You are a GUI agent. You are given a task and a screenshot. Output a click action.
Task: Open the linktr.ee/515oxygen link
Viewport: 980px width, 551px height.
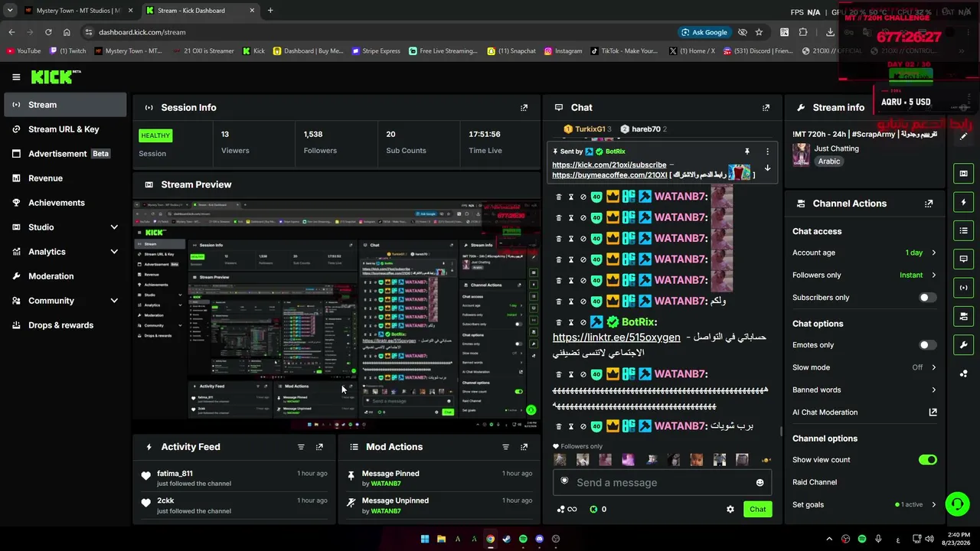point(616,337)
